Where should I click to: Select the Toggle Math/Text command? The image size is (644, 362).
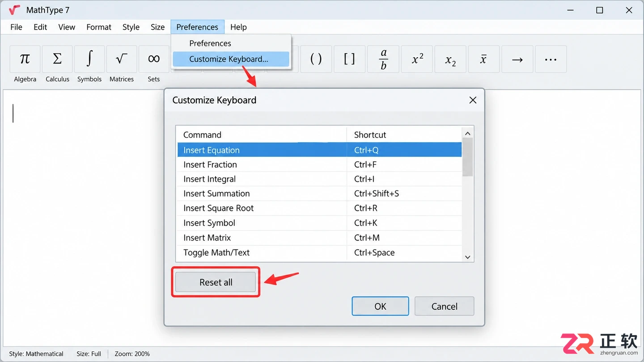click(319, 253)
